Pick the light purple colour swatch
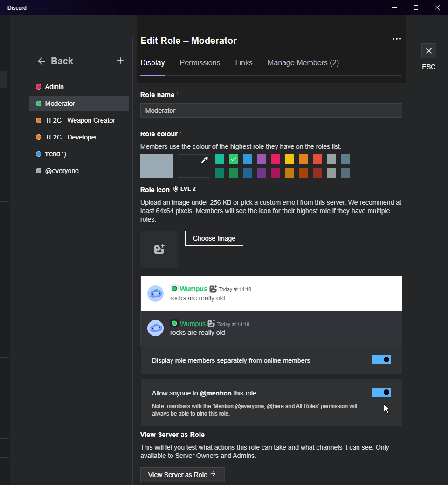This screenshot has height=485, width=448. click(x=262, y=159)
